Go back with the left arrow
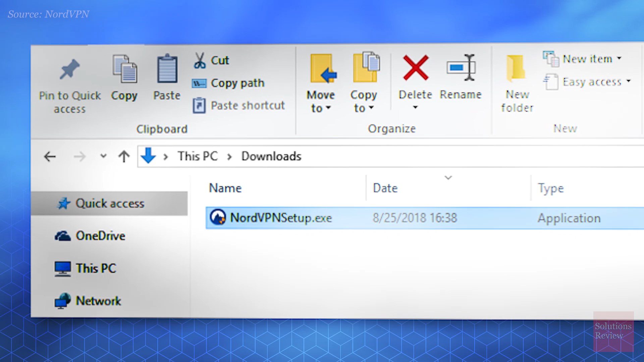Image resolution: width=644 pixels, height=362 pixels. point(50,157)
